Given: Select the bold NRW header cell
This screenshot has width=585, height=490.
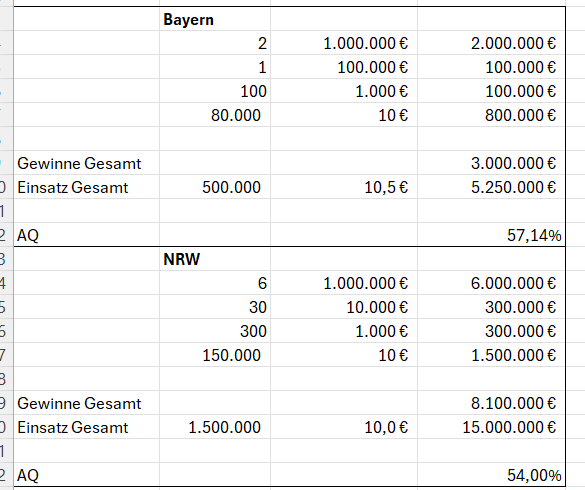Looking at the screenshot, I should [x=215, y=259].
